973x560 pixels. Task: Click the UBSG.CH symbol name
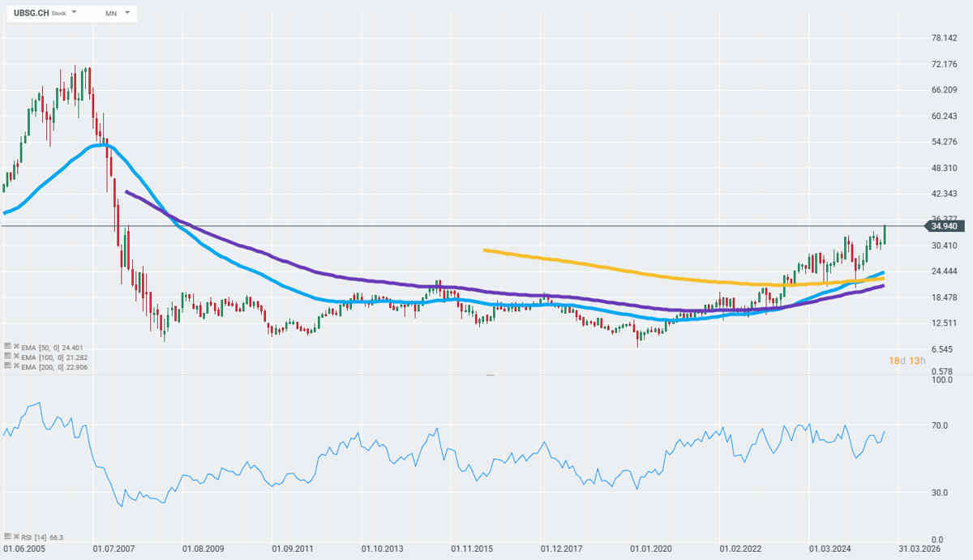[x=32, y=13]
